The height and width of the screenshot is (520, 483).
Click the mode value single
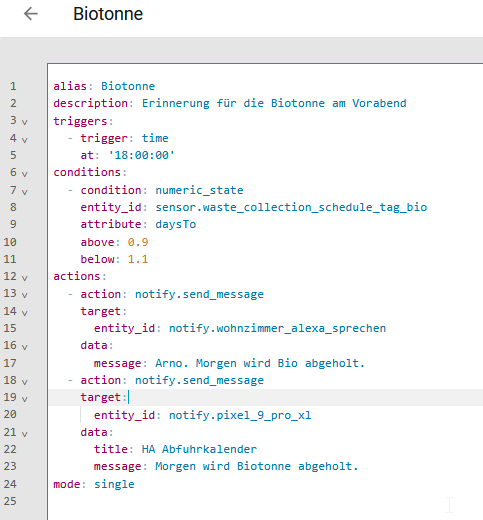coord(114,484)
